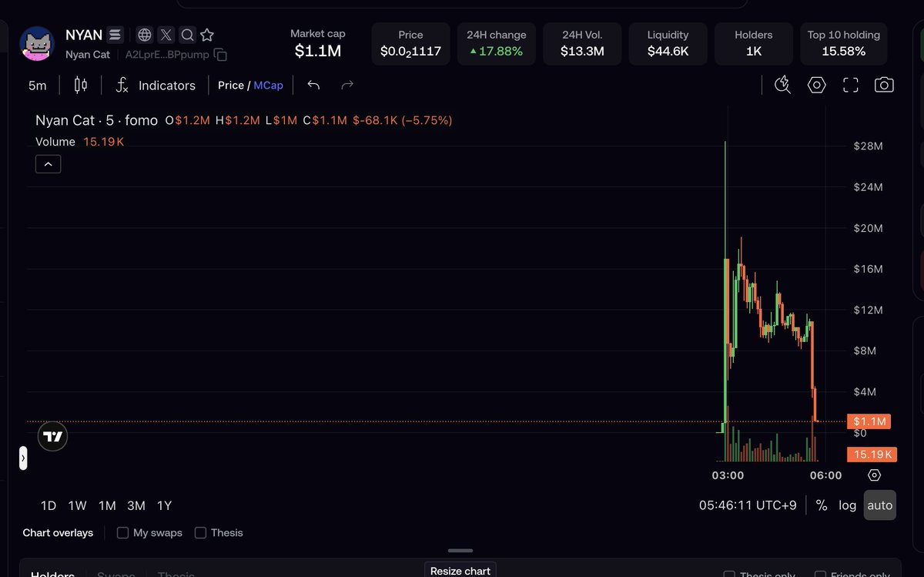Select the 1M time range
The width and height of the screenshot is (924, 577).
click(107, 505)
